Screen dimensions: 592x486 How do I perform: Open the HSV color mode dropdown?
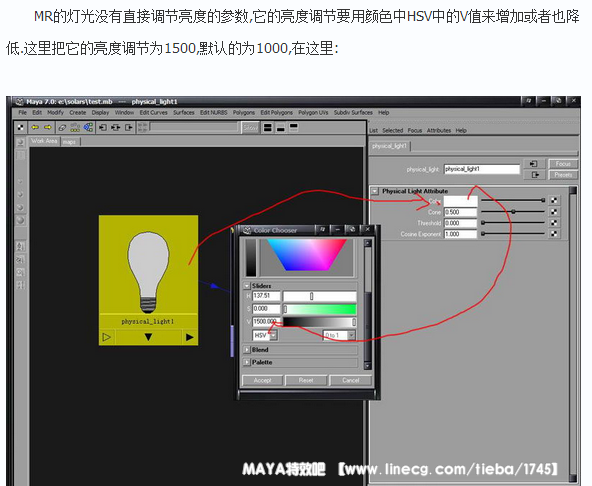265,335
